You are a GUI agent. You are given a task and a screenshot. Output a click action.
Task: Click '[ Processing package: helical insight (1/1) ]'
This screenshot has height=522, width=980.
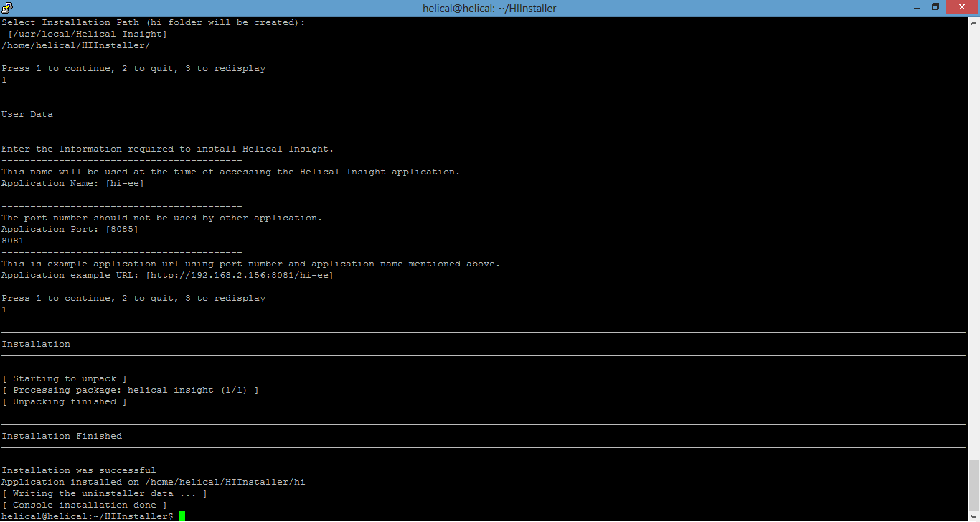click(131, 390)
